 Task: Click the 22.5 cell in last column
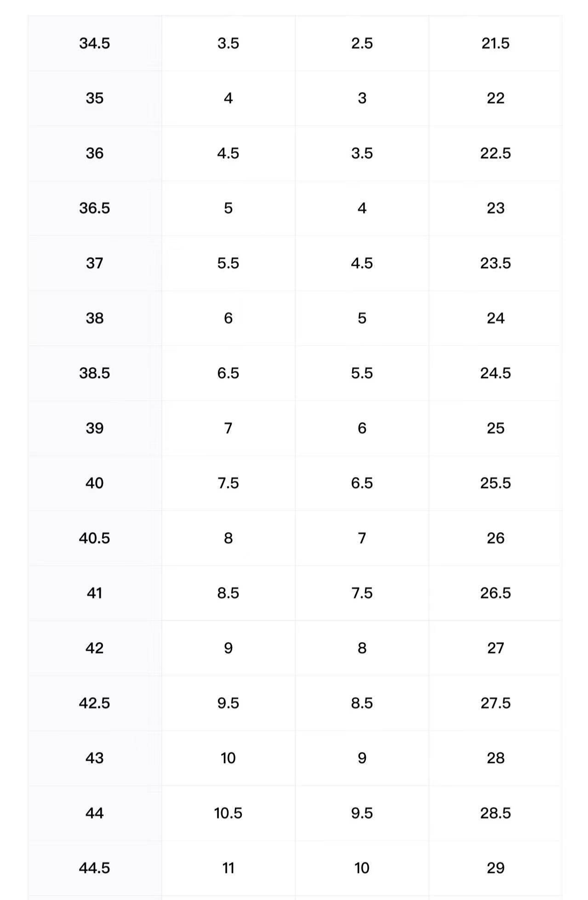pyautogui.click(x=495, y=153)
